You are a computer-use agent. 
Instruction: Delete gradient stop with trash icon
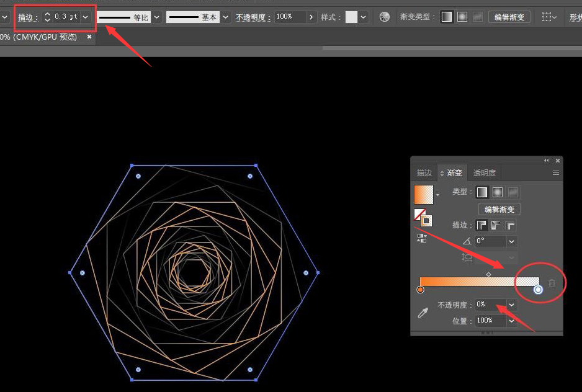[552, 283]
